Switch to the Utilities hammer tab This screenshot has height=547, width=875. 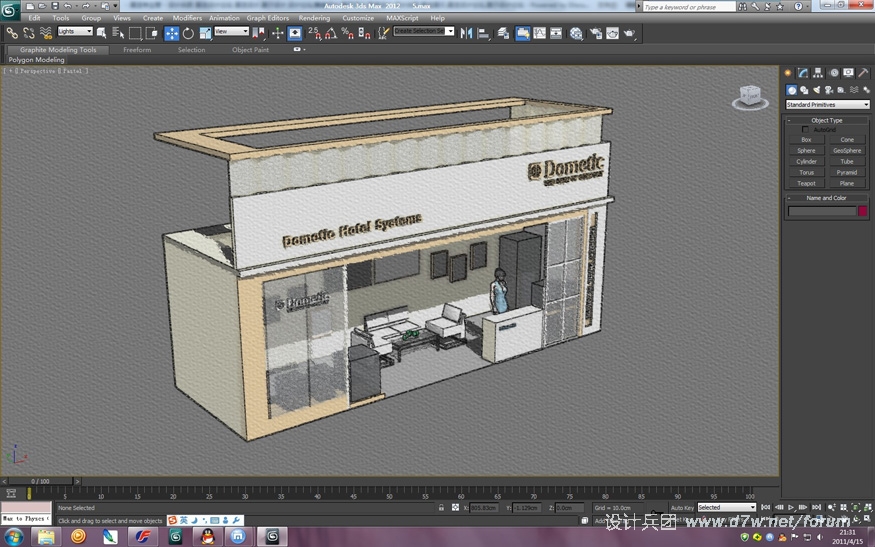(863, 73)
